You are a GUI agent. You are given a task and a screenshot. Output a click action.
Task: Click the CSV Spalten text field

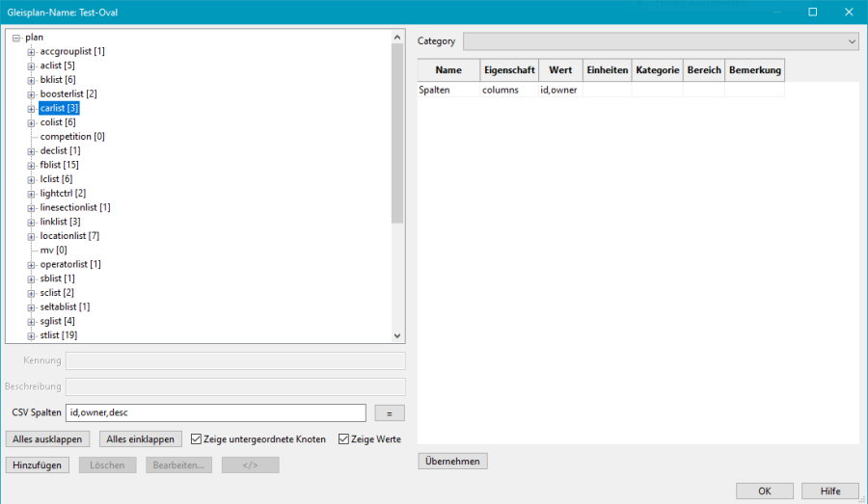(215, 413)
